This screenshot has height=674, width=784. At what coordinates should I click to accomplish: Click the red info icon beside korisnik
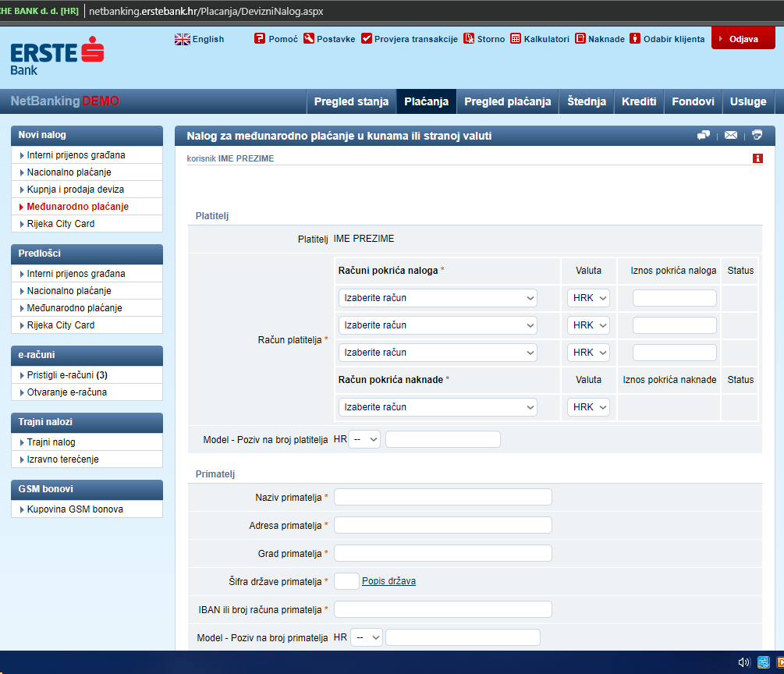[x=757, y=158]
